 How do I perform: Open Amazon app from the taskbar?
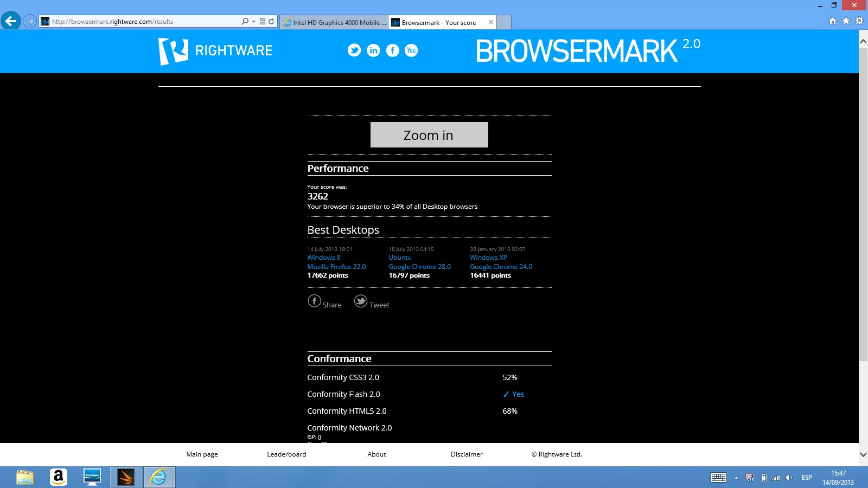click(59, 477)
